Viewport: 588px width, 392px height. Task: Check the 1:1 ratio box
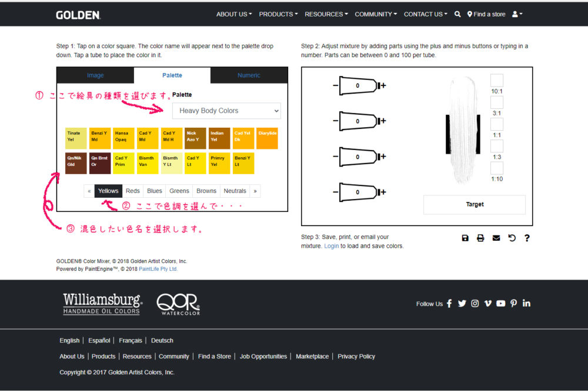pos(497,124)
